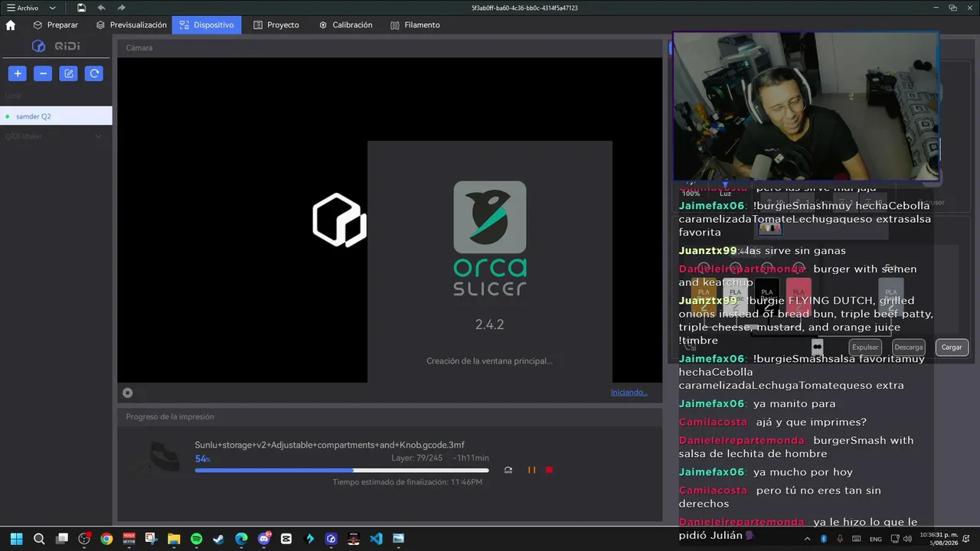The height and width of the screenshot is (551, 980).
Task: Toggle camera recording button below video
Action: (x=128, y=393)
